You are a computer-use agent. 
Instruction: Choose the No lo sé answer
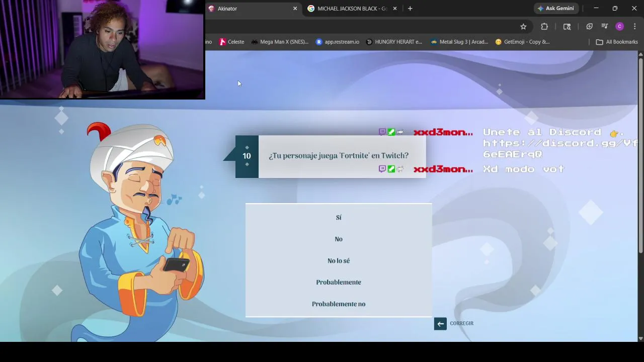pos(339,260)
